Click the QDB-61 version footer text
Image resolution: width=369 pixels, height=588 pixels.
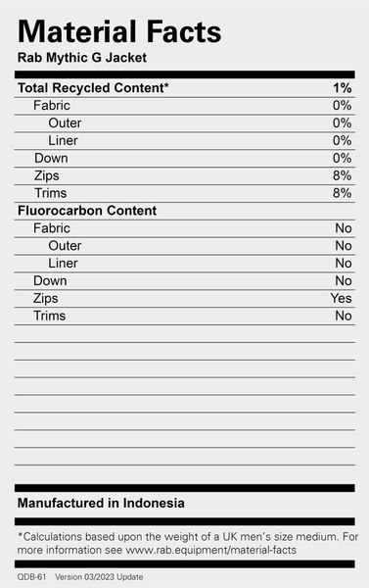80,577
